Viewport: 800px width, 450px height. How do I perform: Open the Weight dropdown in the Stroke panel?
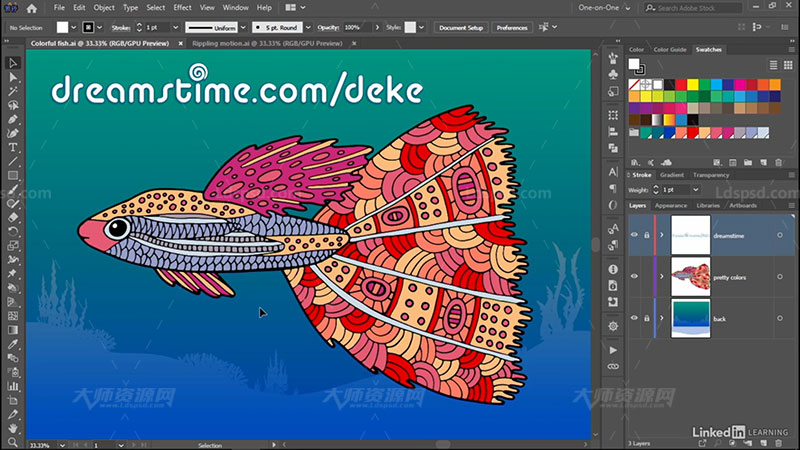(695, 190)
